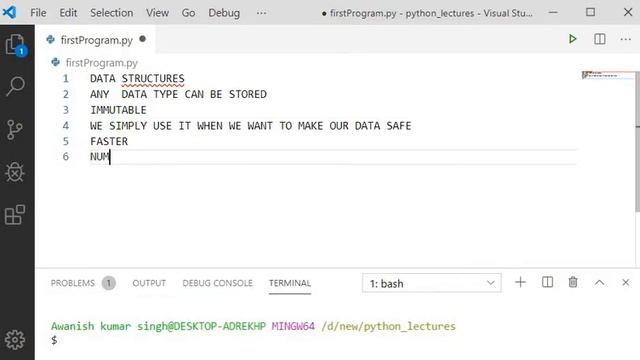
Task: Click the problems count badge
Action: point(109,283)
